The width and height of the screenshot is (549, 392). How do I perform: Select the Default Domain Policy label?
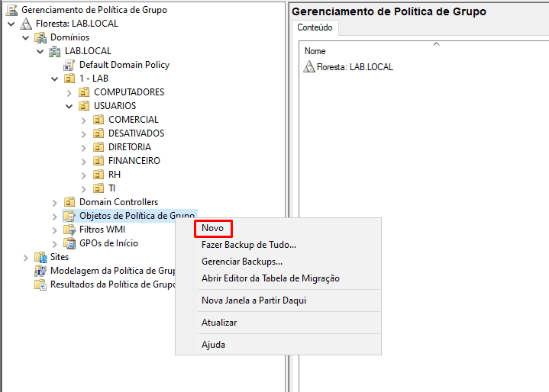124,65
